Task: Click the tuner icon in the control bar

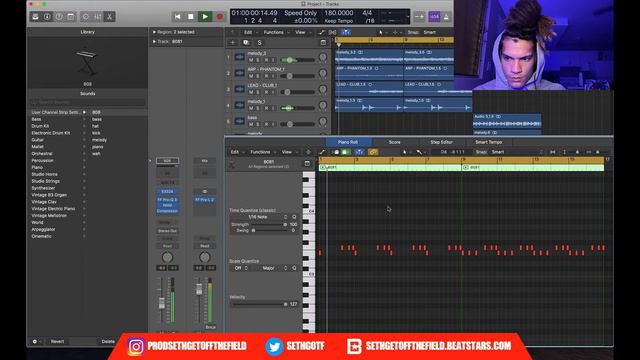Action: tap(419, 17)
